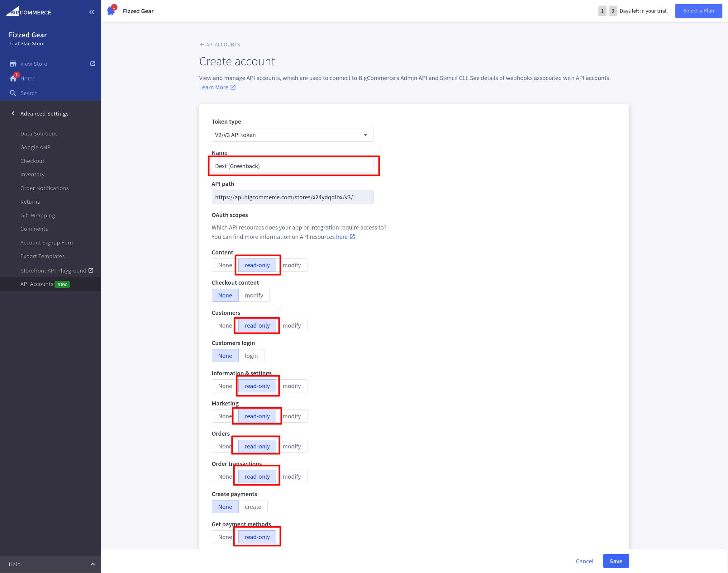Select modify for Checkout content
The width and height of the screenshot is (728, 573).
tap(254, 295)
